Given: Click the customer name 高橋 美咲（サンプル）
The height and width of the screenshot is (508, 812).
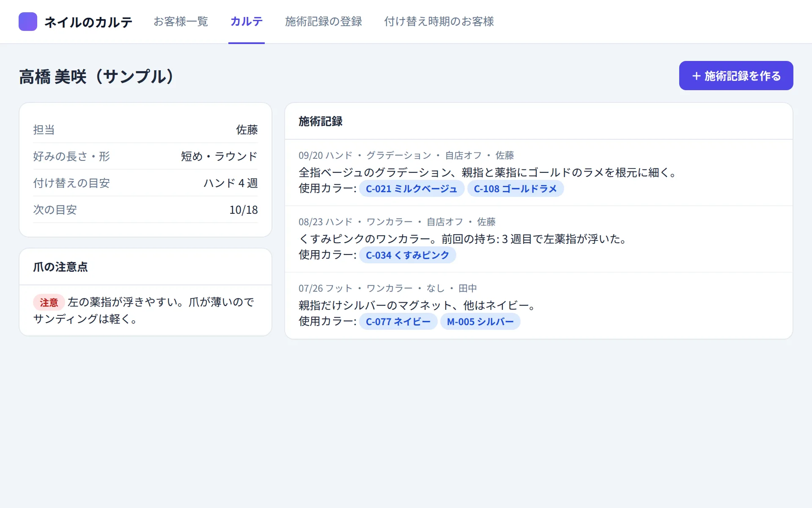Looking at the screenshot, I should [x=97, y=77].
